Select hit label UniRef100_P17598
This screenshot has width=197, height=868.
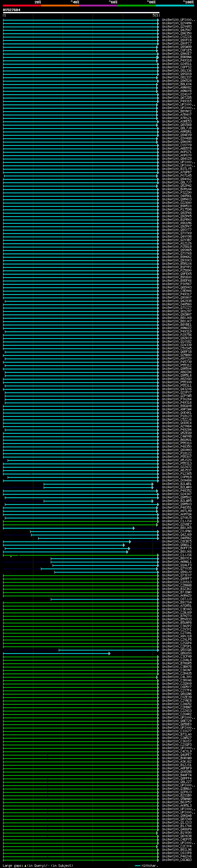pyautogui.click(x=176, y=209)
